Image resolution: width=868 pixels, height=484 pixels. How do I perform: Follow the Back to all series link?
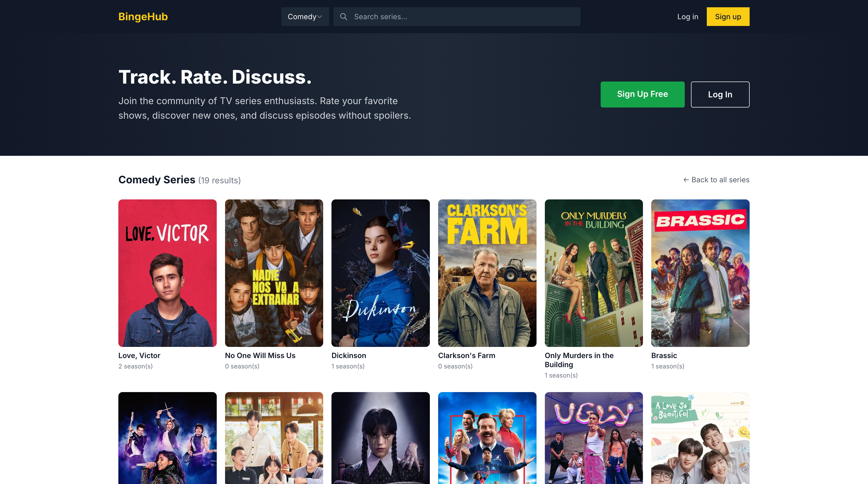pos(716,180)
